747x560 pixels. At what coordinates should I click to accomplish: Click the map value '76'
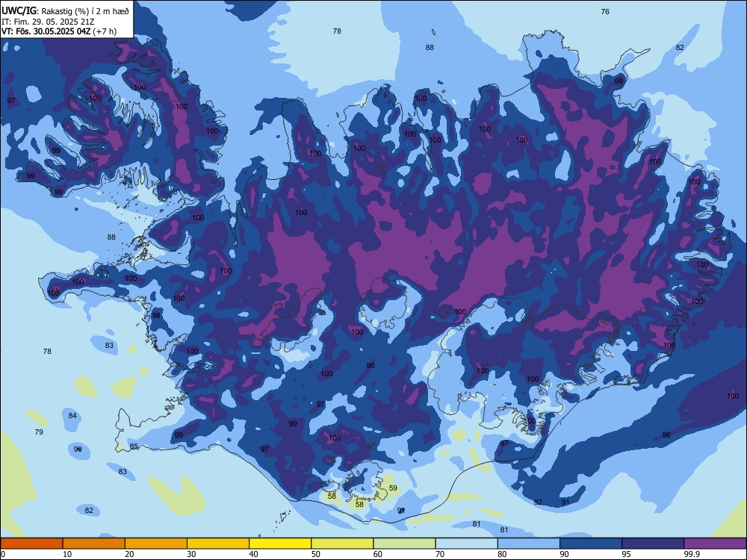605,11
